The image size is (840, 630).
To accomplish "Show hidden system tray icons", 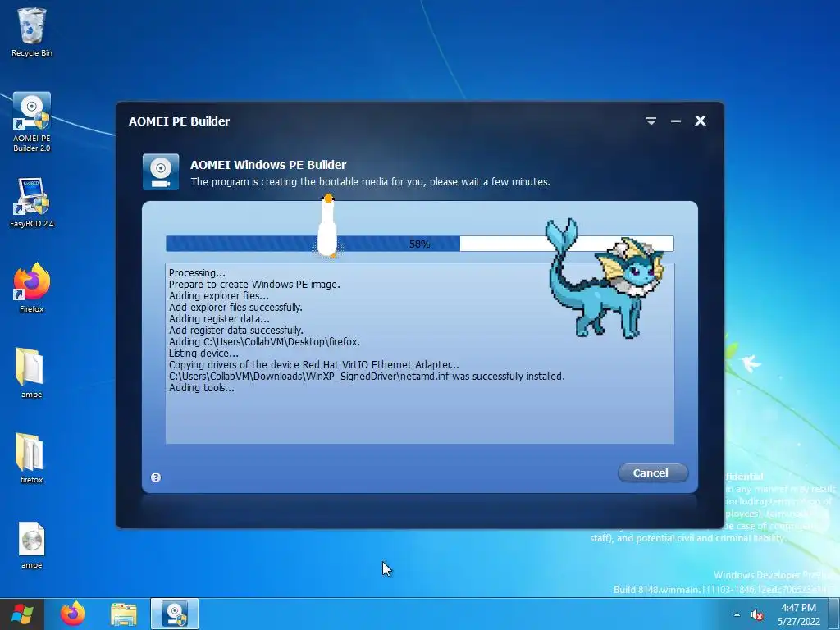I will (737, 614).
